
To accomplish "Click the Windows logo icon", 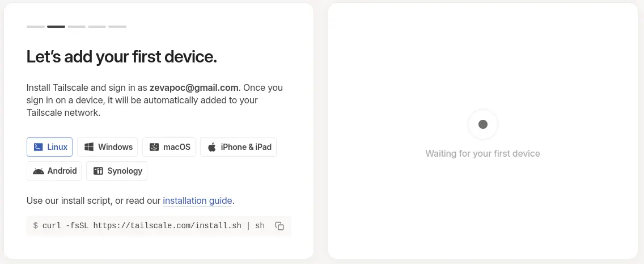I will tap(88, 147).
